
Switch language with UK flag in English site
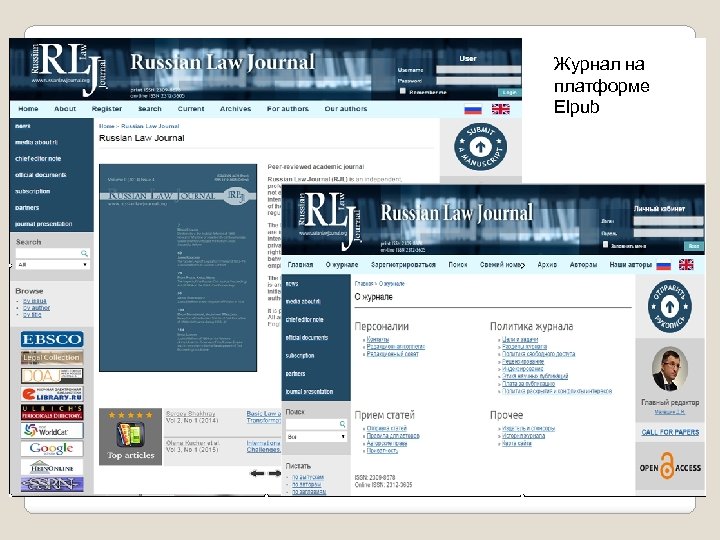point(501,109)
